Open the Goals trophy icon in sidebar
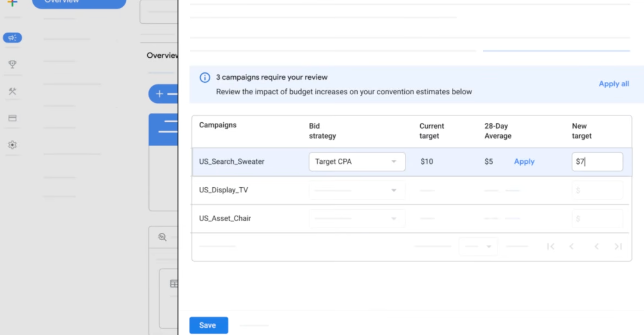 [x=12, y=64]
